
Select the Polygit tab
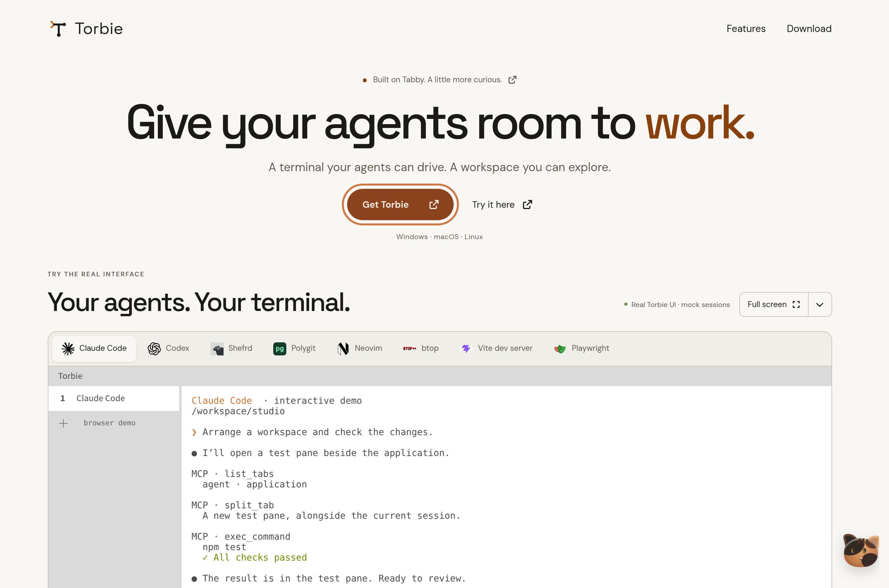click(294, 348)
